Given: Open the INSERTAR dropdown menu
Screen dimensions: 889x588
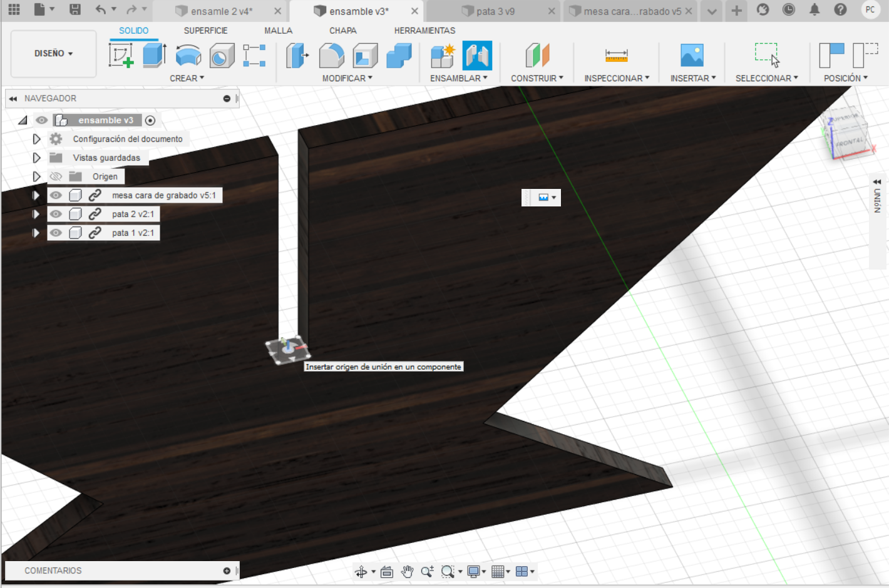Looking at the screenshot, I should click(x=693, y=78).
